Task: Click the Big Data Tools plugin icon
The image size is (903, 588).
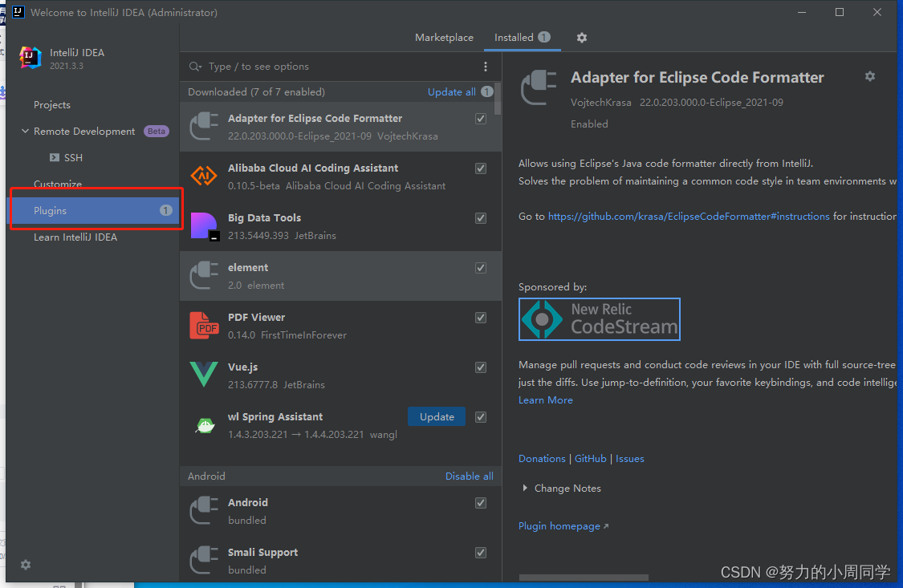Action: [204, 226]
